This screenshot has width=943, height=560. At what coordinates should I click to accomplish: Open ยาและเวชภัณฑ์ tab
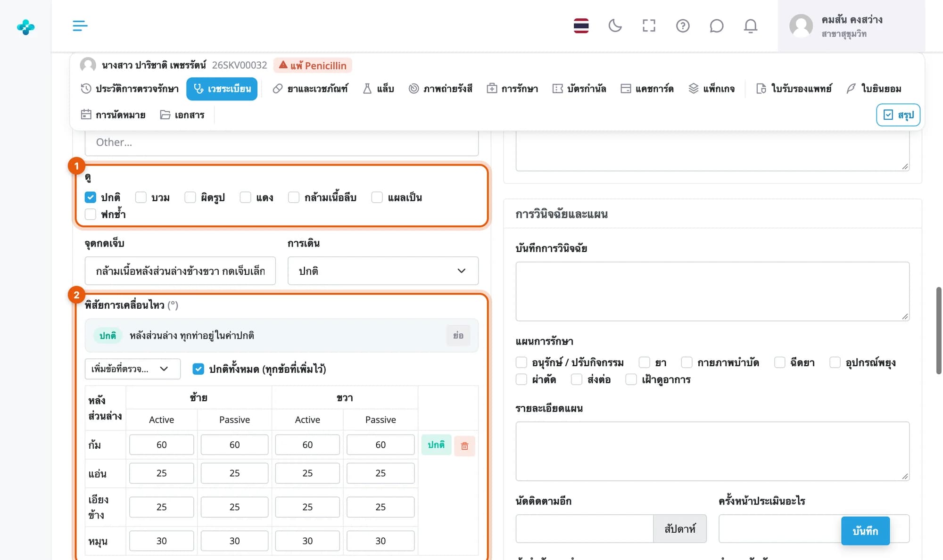click(x=310, y=89)
